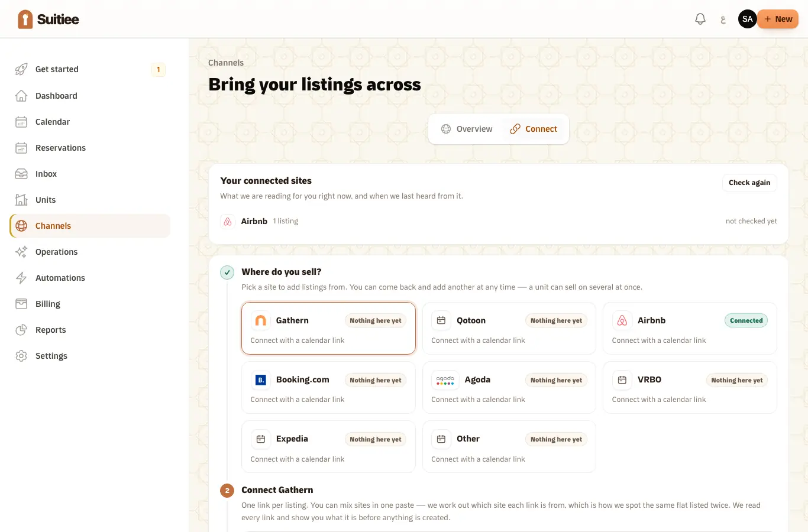Screen dimensions: 808x532
Task: Select the Other channel card
Action: point(509,447)
